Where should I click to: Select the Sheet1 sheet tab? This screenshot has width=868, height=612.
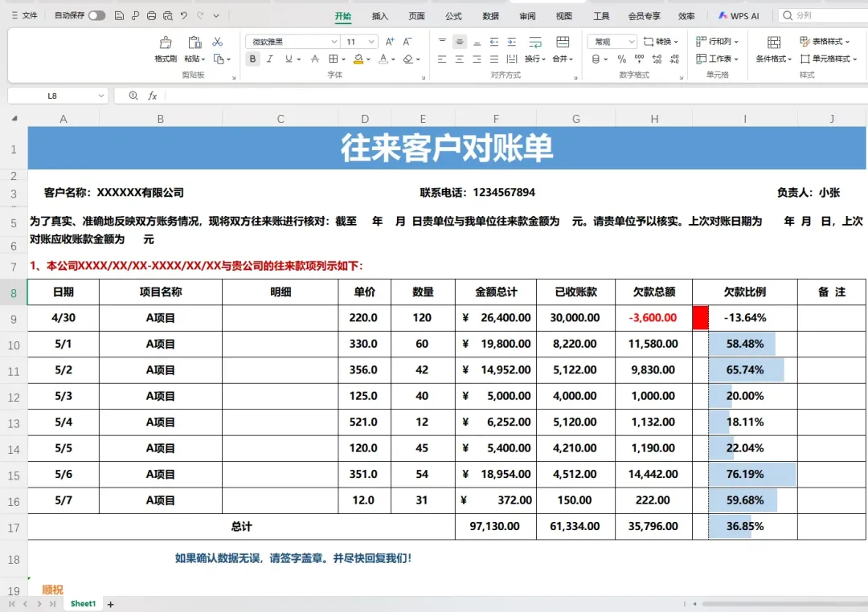click(83, 604)
